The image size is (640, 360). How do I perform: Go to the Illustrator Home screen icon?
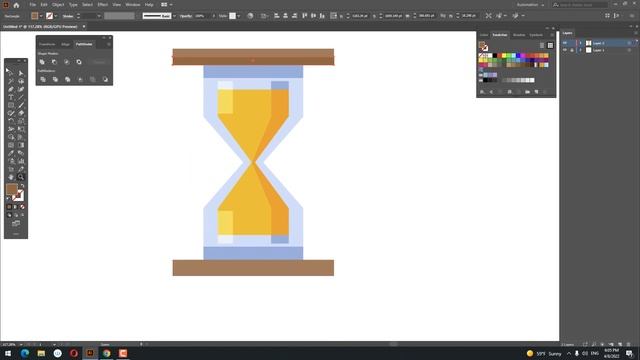[16, 5]
